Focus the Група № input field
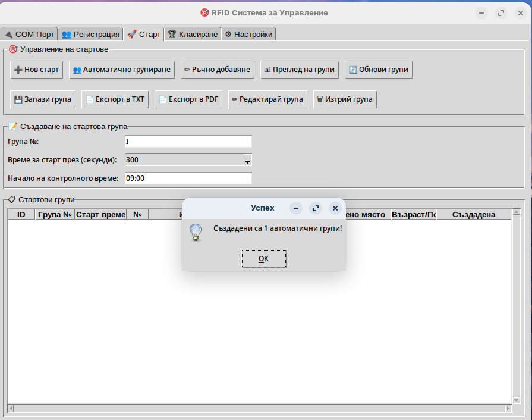The height and width of the screenshot is (420, 532). pyautogui.click(x=188, y=142)
